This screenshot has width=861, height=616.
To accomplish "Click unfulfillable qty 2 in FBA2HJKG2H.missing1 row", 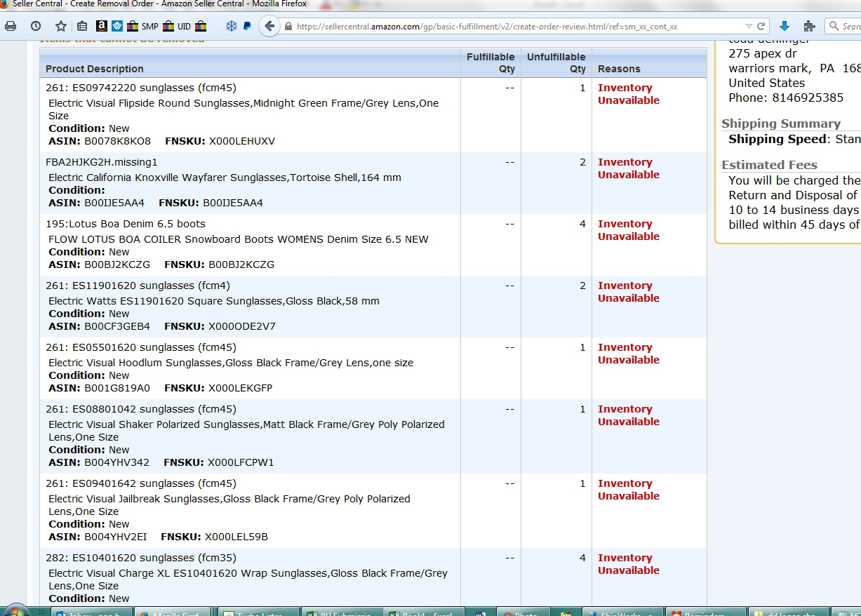I will [582, 162].
